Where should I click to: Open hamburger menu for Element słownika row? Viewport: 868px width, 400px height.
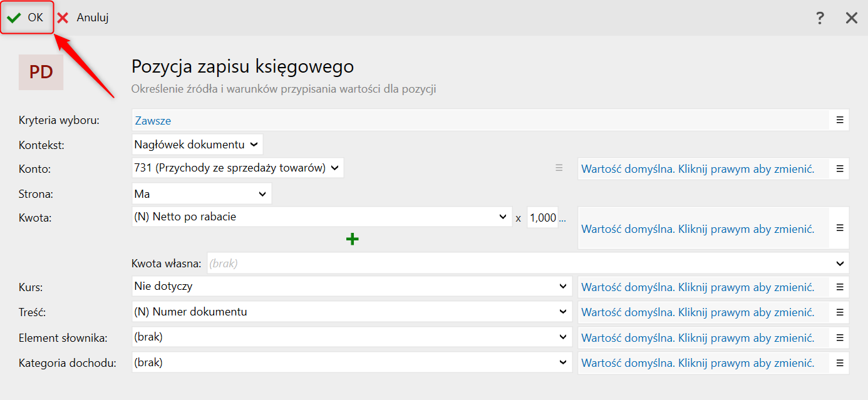click(x=840, y=338)
